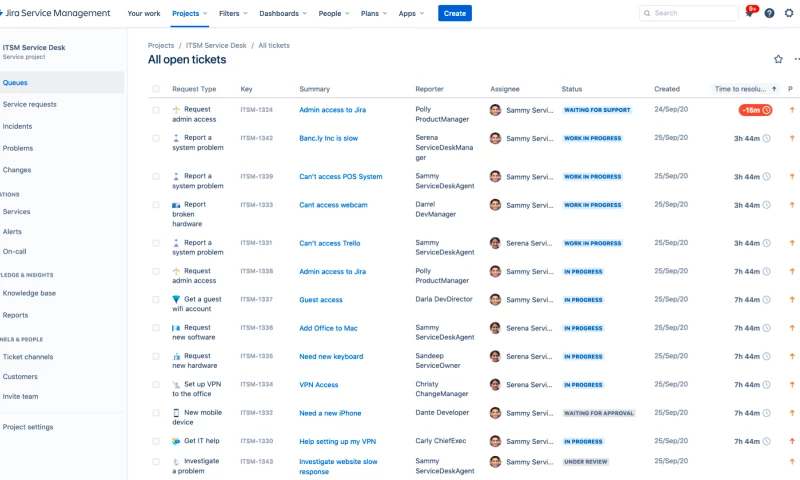Click the new hardware icon for ITSM-1335
800x480 pixels.
176,356
